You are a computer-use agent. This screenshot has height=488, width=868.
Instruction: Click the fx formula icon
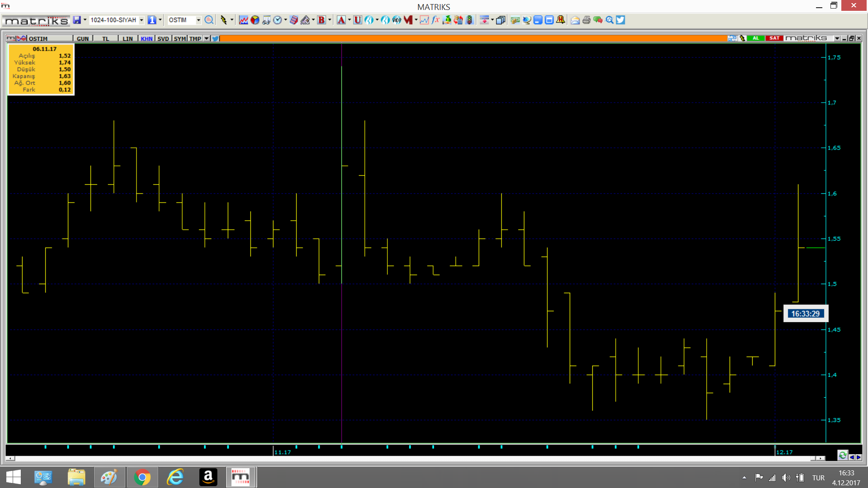[435, 20]
